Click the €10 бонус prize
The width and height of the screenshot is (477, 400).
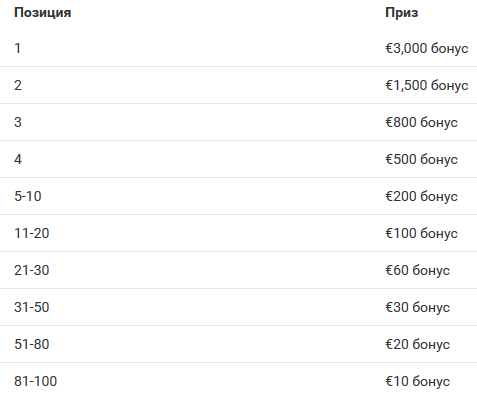[x=417, y=381]
